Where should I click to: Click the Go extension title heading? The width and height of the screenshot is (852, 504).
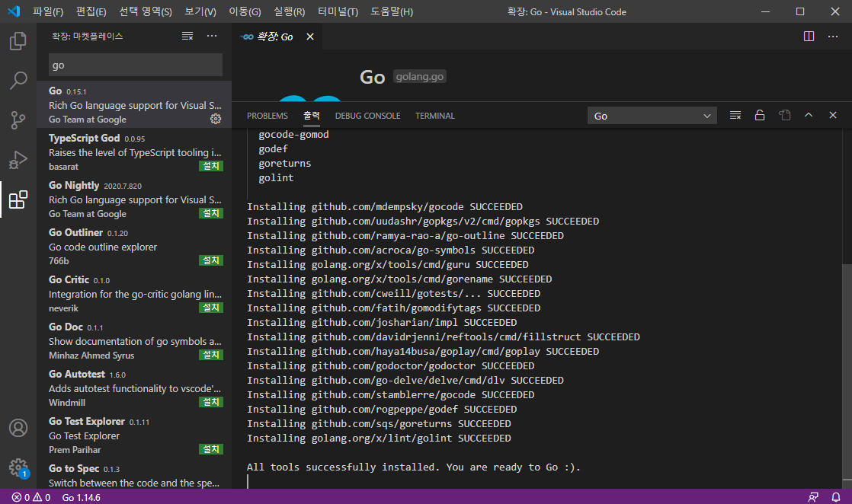tap(372, 77)
